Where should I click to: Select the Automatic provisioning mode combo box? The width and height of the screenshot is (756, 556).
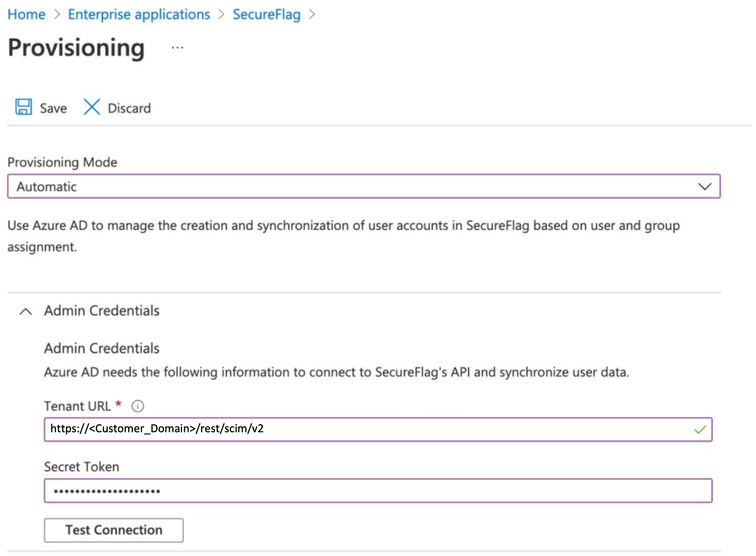364,186
